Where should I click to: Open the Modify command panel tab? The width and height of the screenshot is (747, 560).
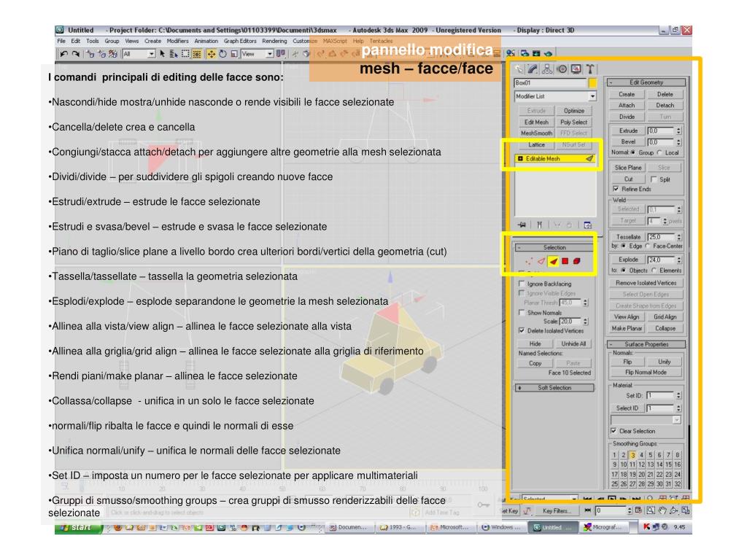(x=533, y=69)
